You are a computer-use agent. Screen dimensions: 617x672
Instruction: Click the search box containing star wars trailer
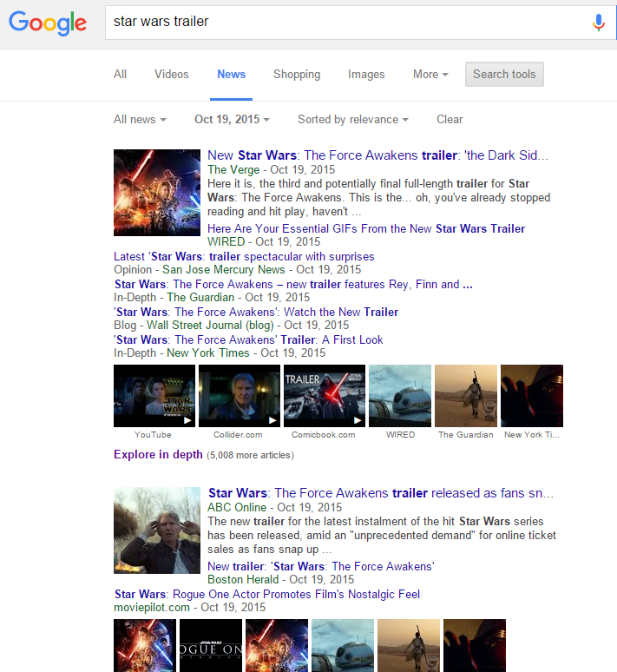(360, 23)
